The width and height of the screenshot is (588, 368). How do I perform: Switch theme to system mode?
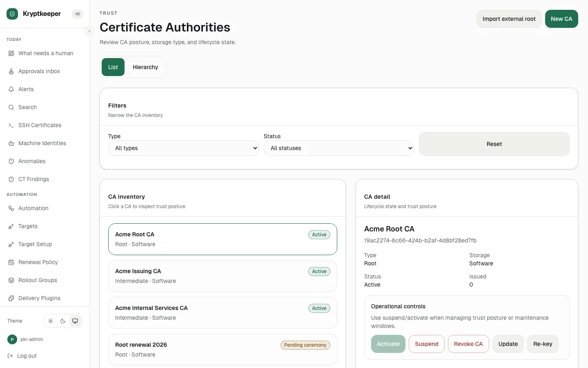pyautogui.click(x=75, y=321)
